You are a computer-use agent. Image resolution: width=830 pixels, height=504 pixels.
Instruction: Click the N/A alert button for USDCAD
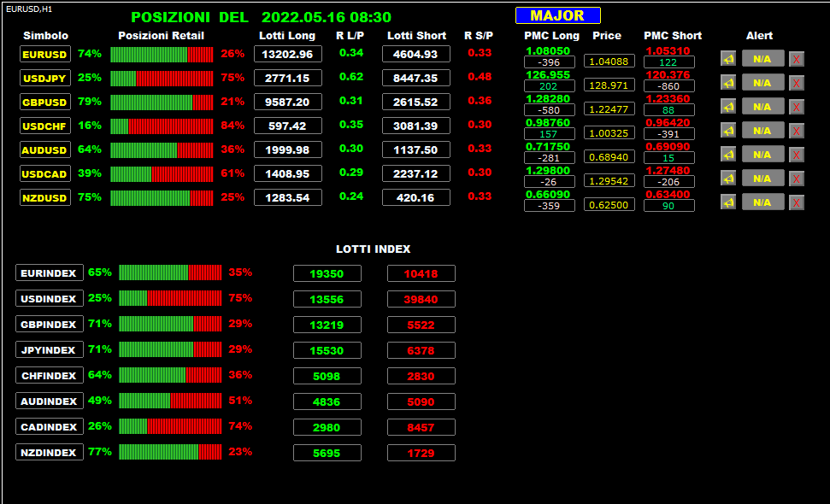[x=762, y=179]
